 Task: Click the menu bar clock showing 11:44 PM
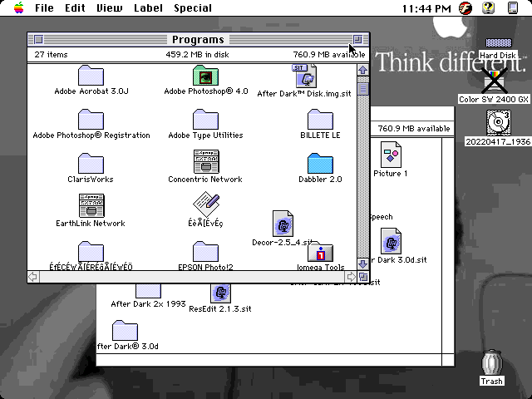(426, 8)
